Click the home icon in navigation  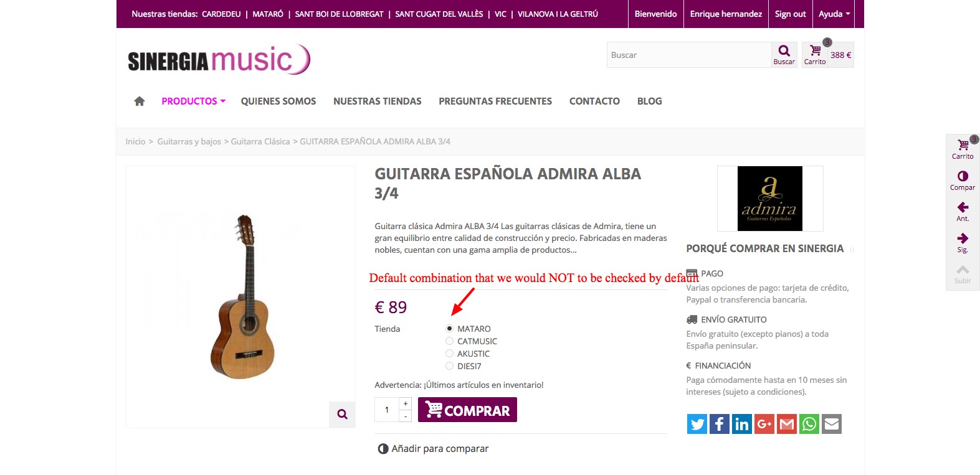(x=140, y=101)
